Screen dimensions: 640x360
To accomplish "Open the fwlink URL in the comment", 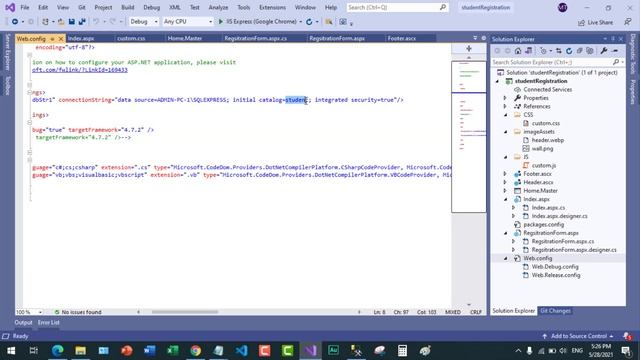I will 80,70.
